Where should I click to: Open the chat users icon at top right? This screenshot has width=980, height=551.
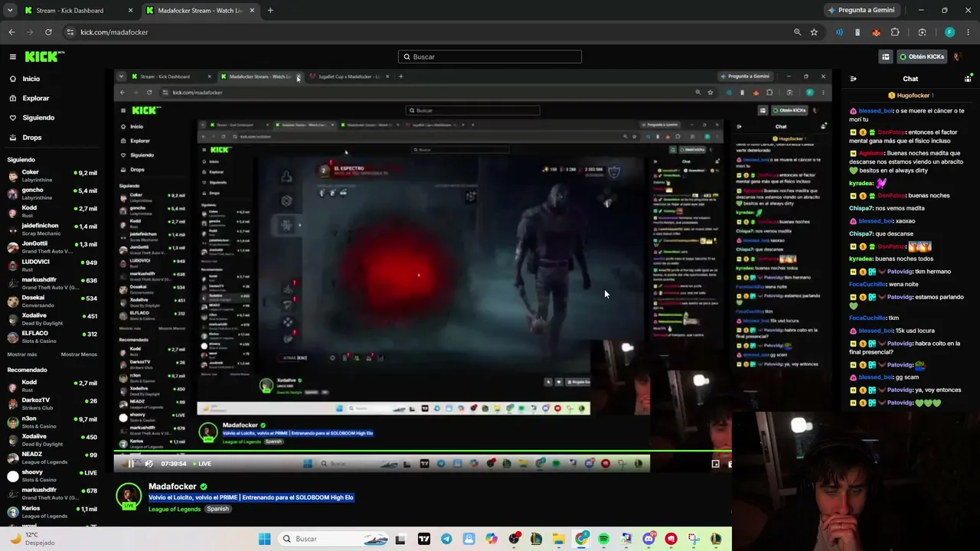click(968, 79)
